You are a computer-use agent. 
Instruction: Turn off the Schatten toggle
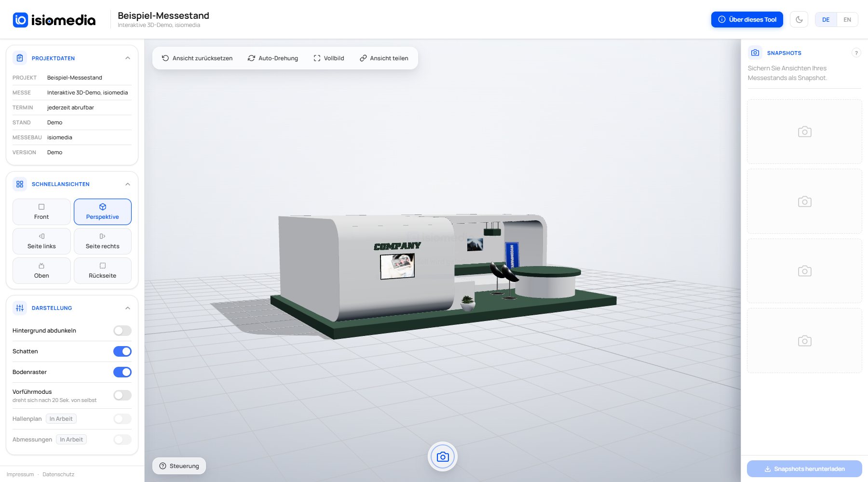coord(122,351)
